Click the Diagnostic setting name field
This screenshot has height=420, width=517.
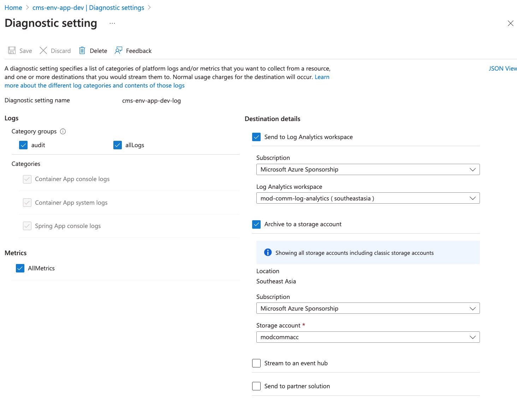pos(151,101)
